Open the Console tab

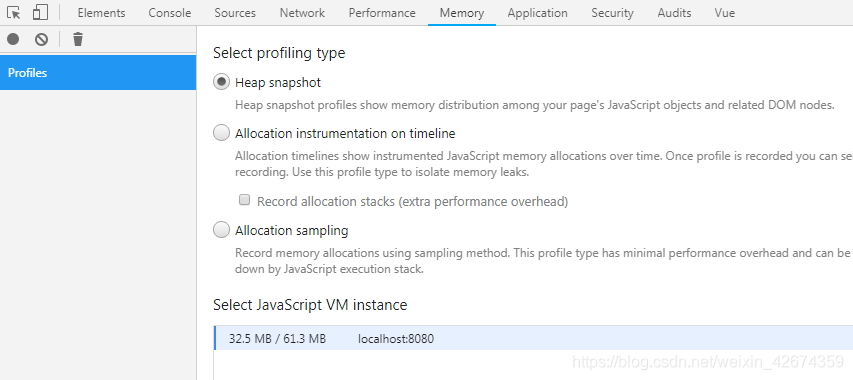tap(170, 13)
